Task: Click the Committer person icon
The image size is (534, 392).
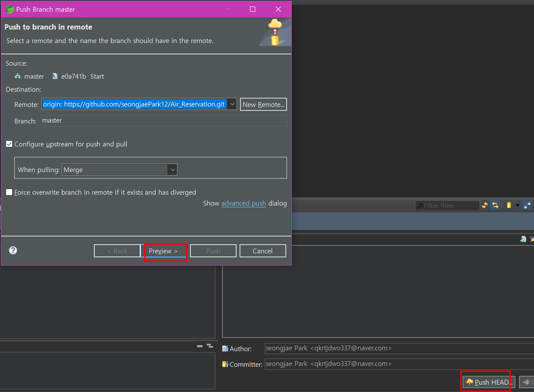Action: pyautogui.click(x=225, y=364)
